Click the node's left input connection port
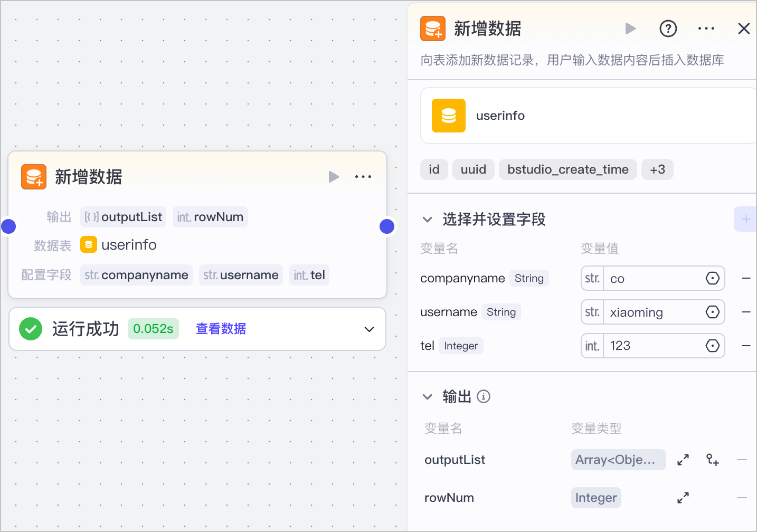The image size is (757, 532). pyautogui.click(x=8, y=226)
